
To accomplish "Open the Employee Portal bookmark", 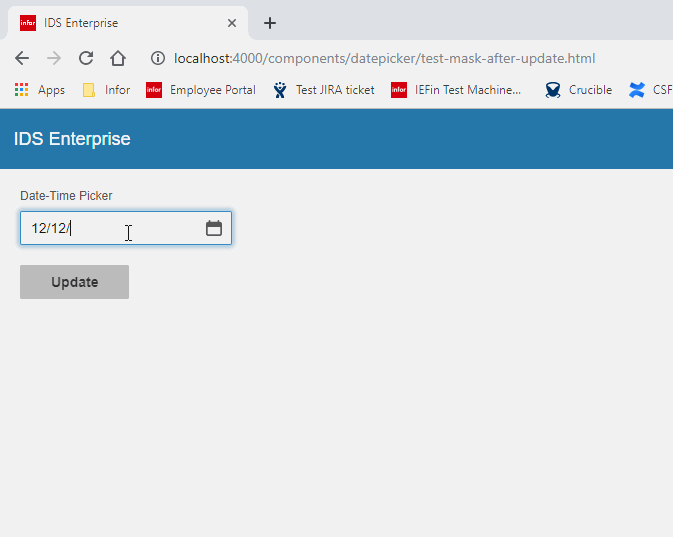I will coord(200,90).
